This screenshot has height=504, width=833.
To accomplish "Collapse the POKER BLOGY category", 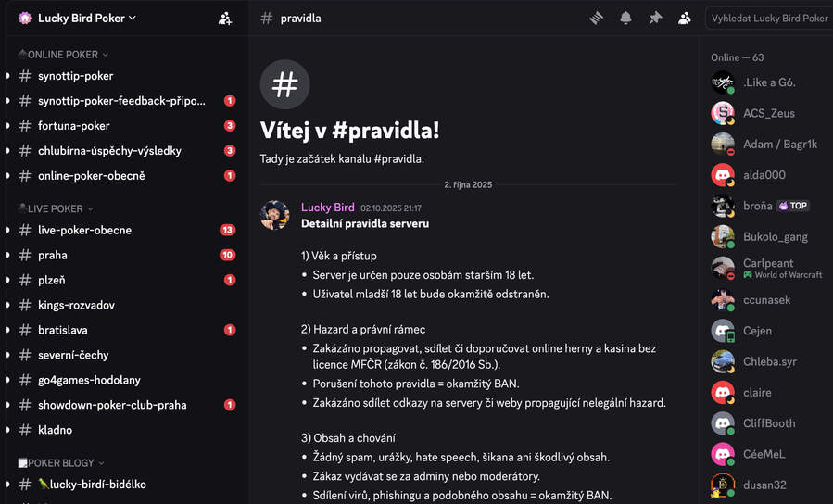I will click(61, 462).
